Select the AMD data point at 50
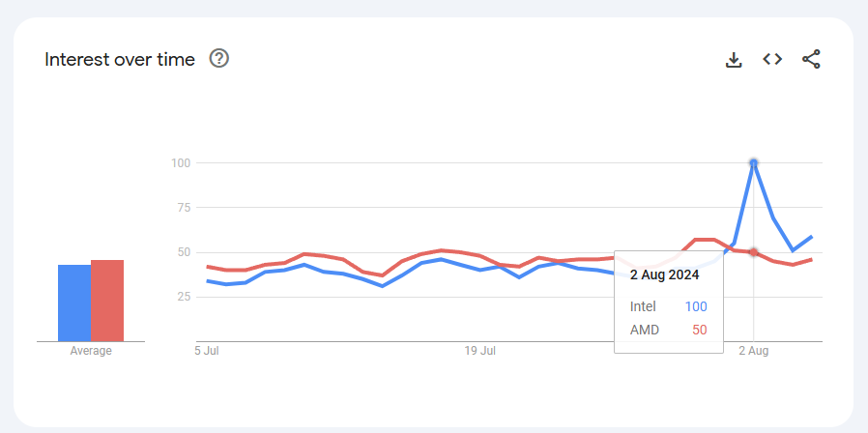The height and width of the screenshot is (433, 868). [x=753, y=252]
